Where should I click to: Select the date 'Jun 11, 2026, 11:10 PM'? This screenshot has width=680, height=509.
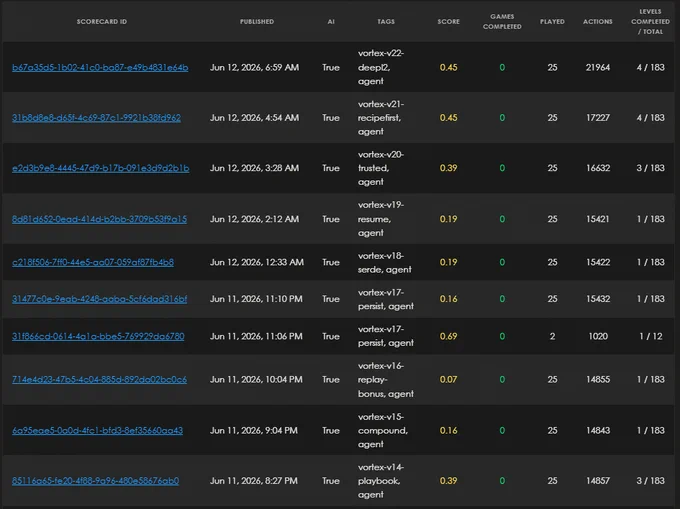coord(256,299)
